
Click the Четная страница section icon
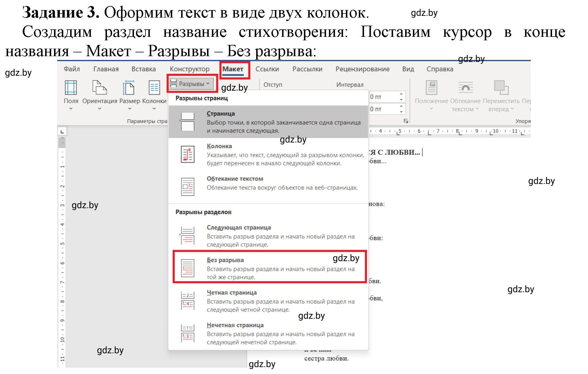(187, 301)
